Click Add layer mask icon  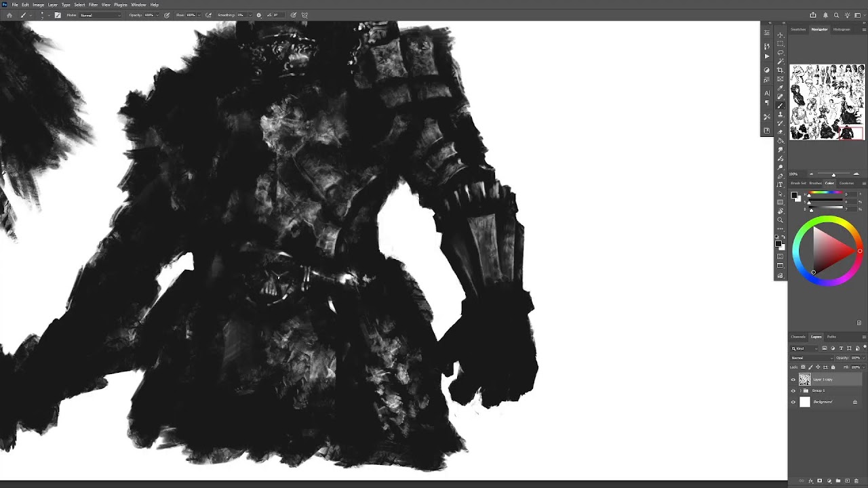pyautogui.click(x=820, y=481)
